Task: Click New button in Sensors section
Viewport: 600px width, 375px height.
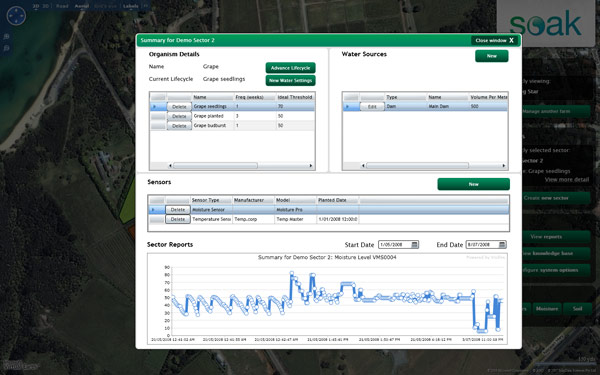Action: [x=473, y=184]
